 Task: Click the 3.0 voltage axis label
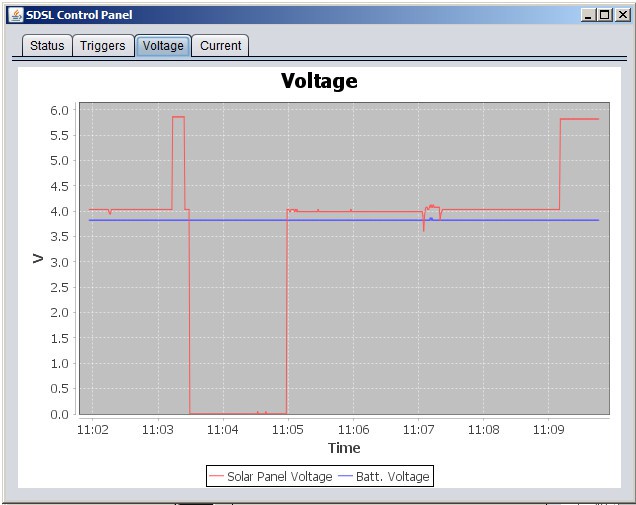pos(60,262)
